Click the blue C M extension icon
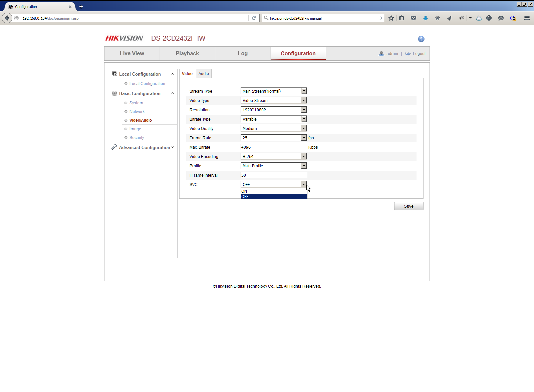534x392 pixels. coord(513,18)
